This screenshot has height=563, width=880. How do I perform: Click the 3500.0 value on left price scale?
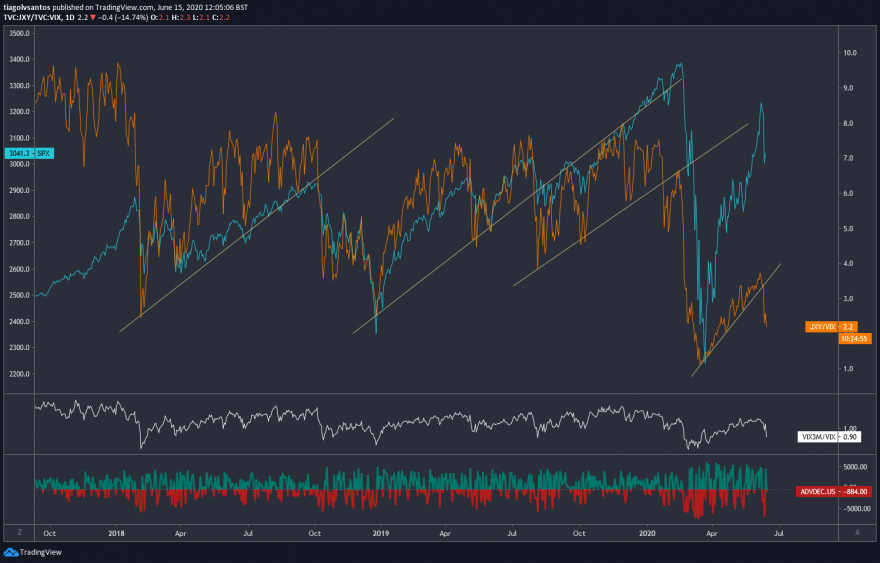click(x=20, y=34)
